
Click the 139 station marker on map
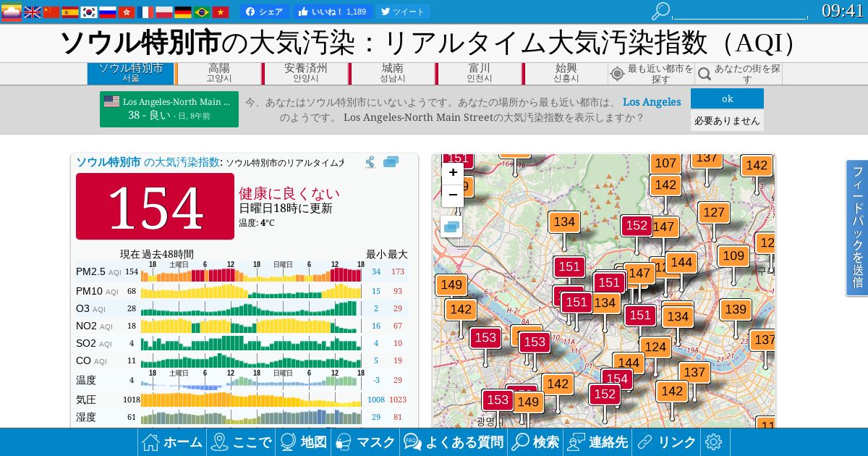[x=735, y=309]
